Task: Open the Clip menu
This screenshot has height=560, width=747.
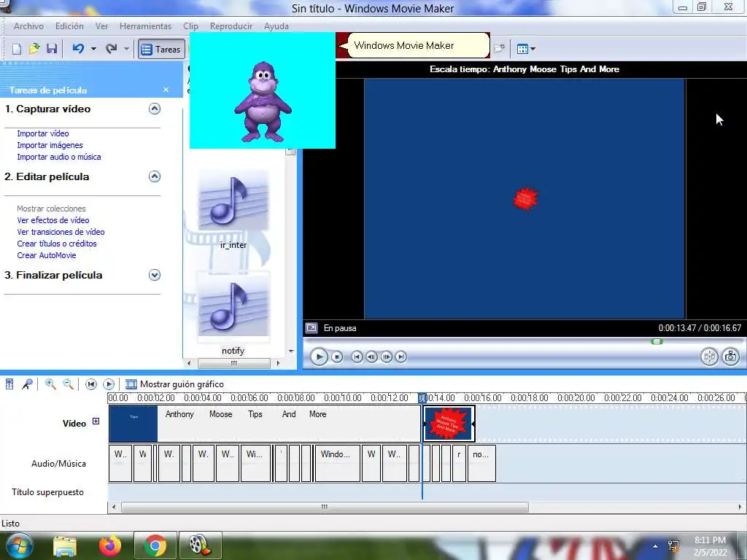Action: pyautogui.click(x=190, y=26)
